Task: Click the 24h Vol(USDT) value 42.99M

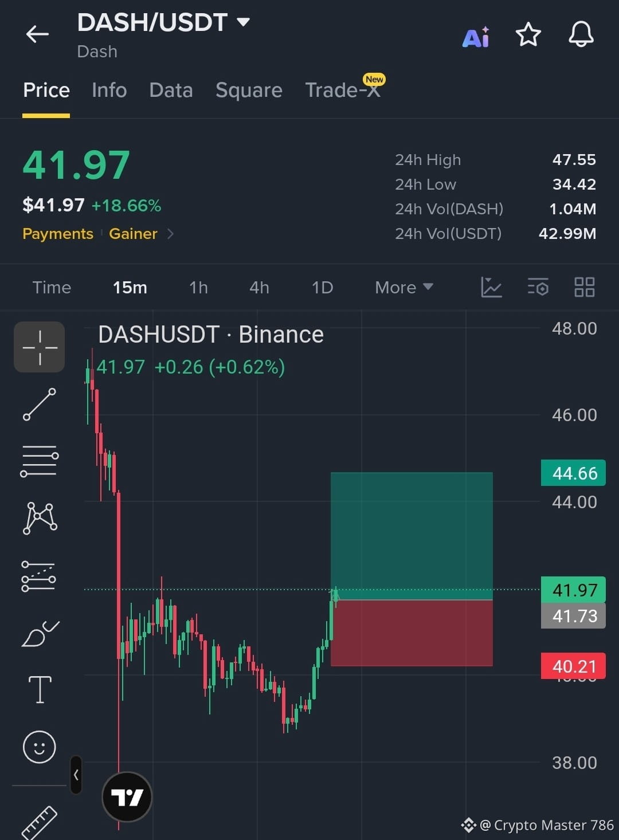Action: pos(567,233)
